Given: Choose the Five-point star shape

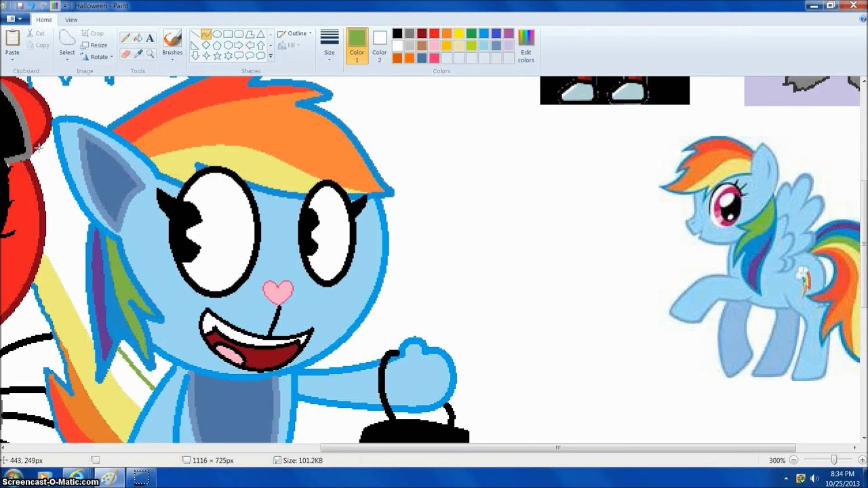Looking at the screenshot, I should (217, 56).
